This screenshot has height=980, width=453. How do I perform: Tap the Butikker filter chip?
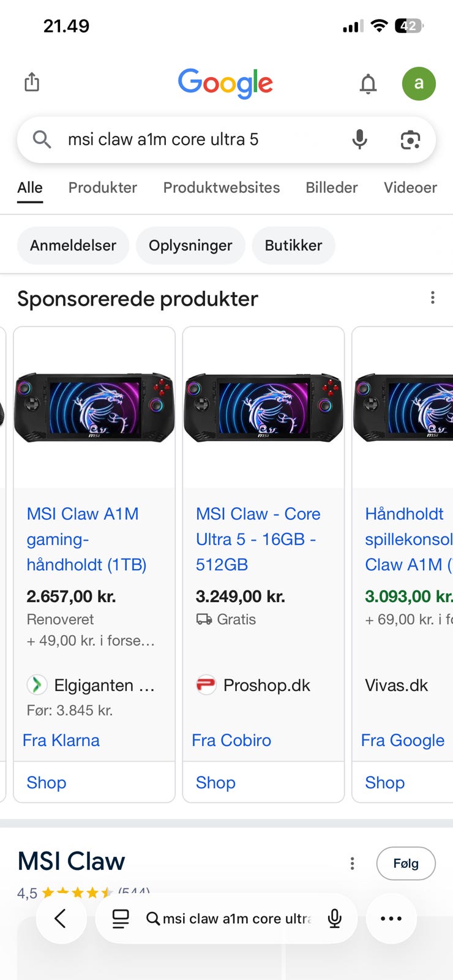point(293,246)
